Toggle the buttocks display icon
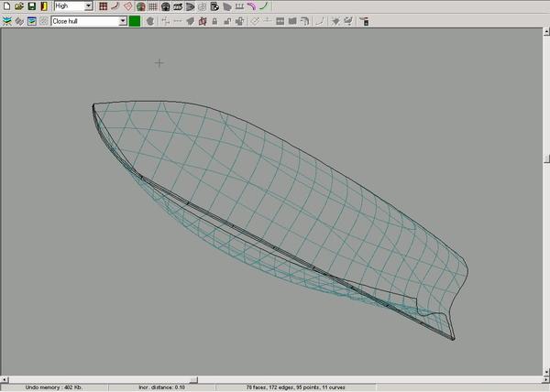 pos(178,6)
